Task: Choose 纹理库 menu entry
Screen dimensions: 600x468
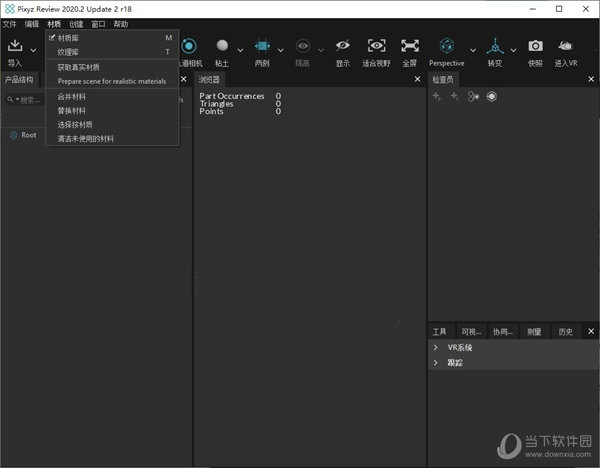Action: 112,52
